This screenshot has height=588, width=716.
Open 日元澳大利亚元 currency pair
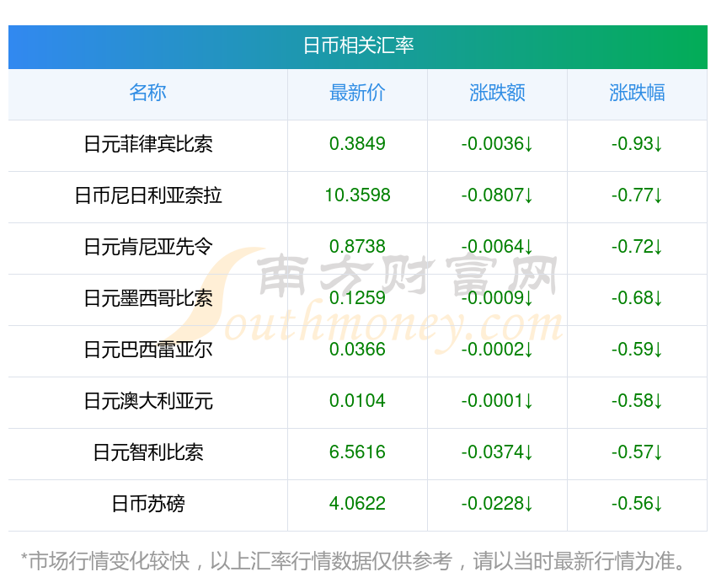(x=148, y=401)
